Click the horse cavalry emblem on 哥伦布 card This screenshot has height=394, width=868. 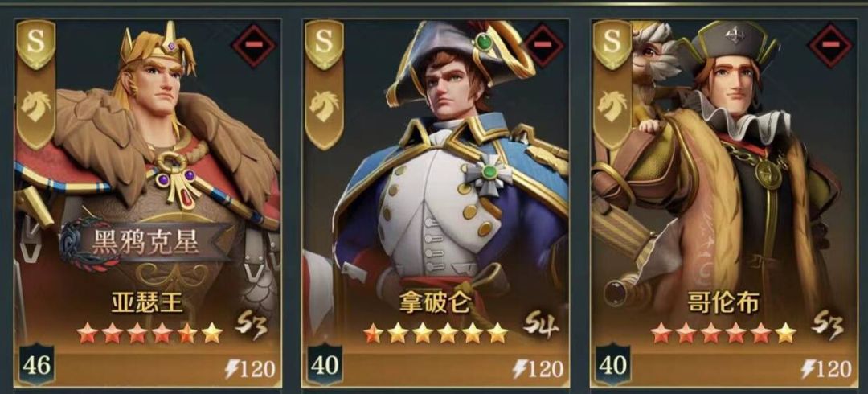click(612, 106)
